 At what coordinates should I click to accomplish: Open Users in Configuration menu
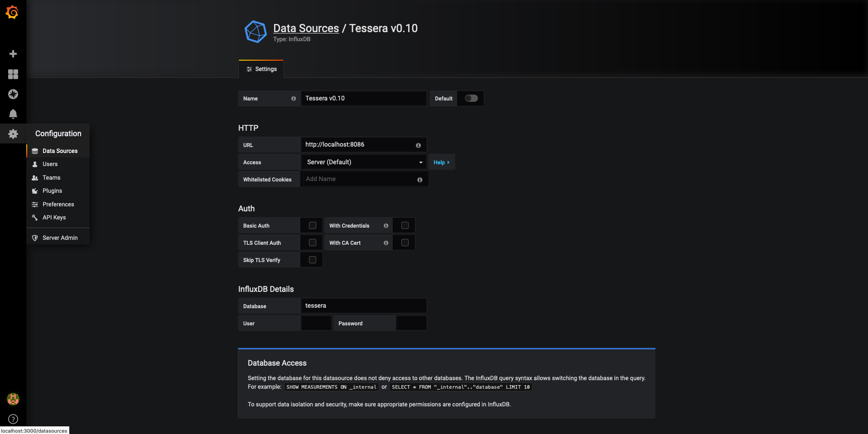click(58, 164)
